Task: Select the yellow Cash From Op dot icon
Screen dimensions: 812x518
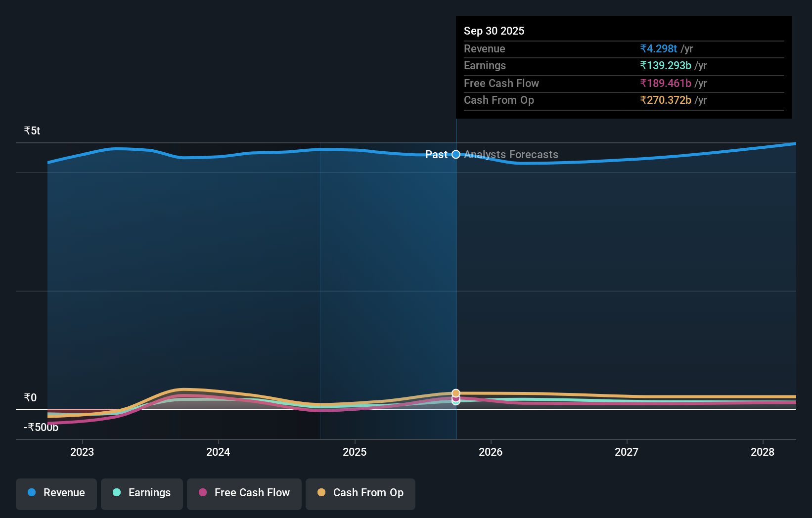Action: tap(322, 492)
